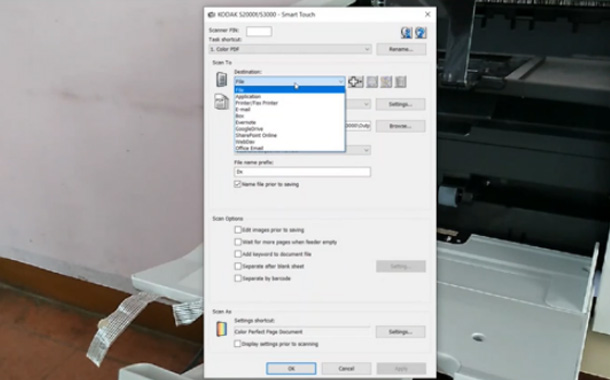Click the PDF file type icon
This screenshot has height=380, width=610.
(221, 102)
